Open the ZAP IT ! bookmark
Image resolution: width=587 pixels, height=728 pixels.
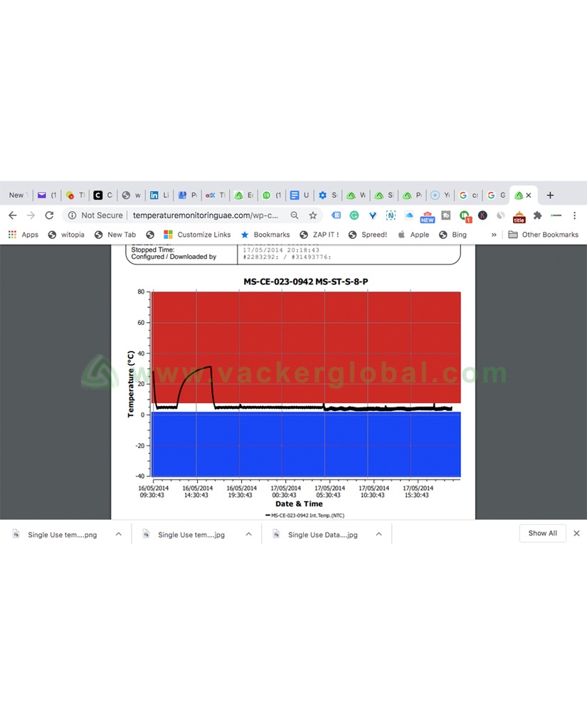319,235
